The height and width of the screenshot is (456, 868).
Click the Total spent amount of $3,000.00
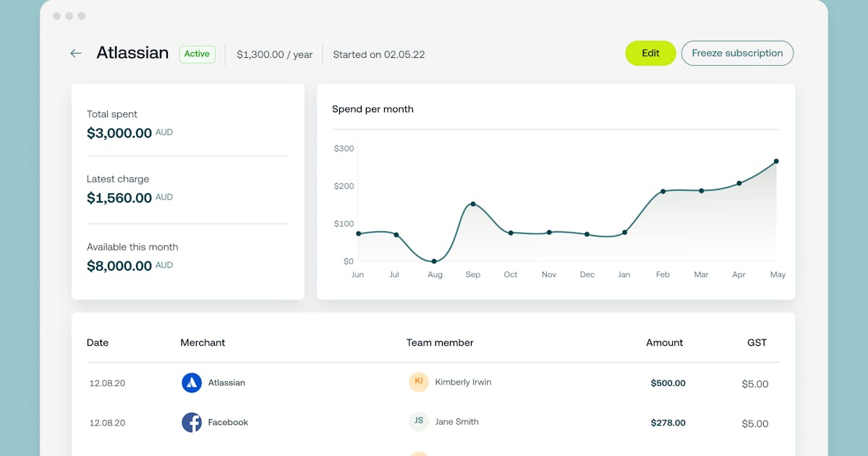click(120, 133)
